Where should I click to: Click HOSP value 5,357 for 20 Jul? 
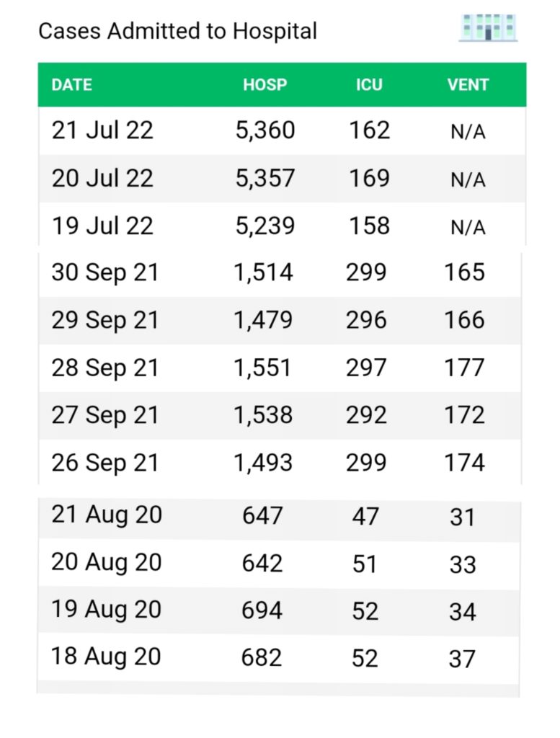[x=265, y=179]
